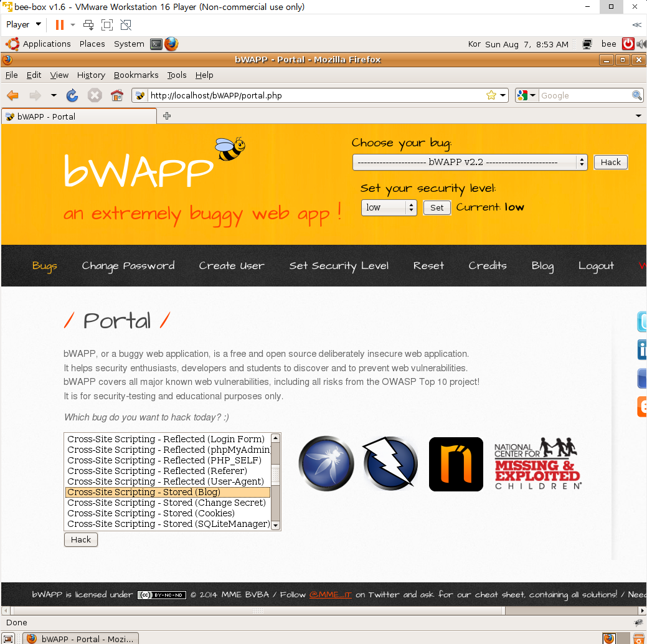Click the horizontal page scrollbar

pos(258,610)
